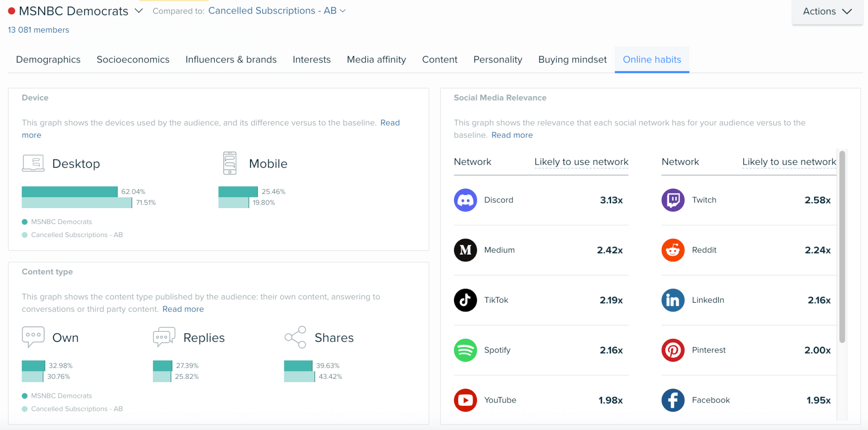The image size is (868, 430).
Task: Click the 13 081 members link
Action: point(39,30)
